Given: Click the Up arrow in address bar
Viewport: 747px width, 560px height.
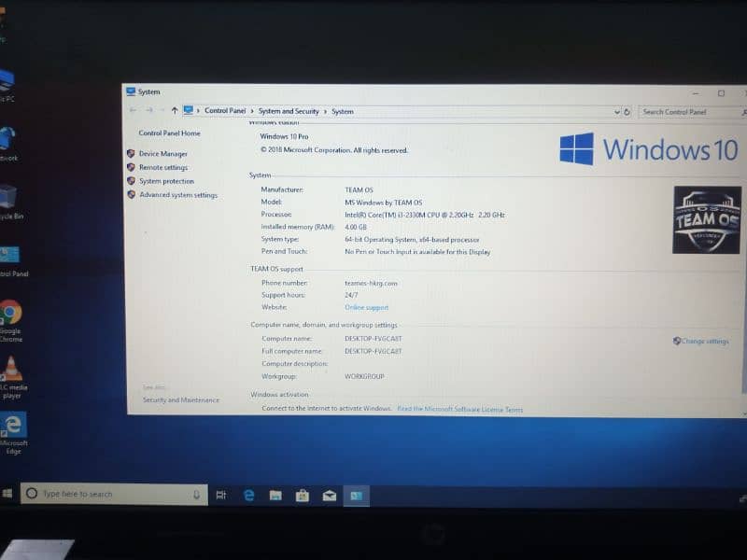Looking at the screenshot, I should 174,111.
